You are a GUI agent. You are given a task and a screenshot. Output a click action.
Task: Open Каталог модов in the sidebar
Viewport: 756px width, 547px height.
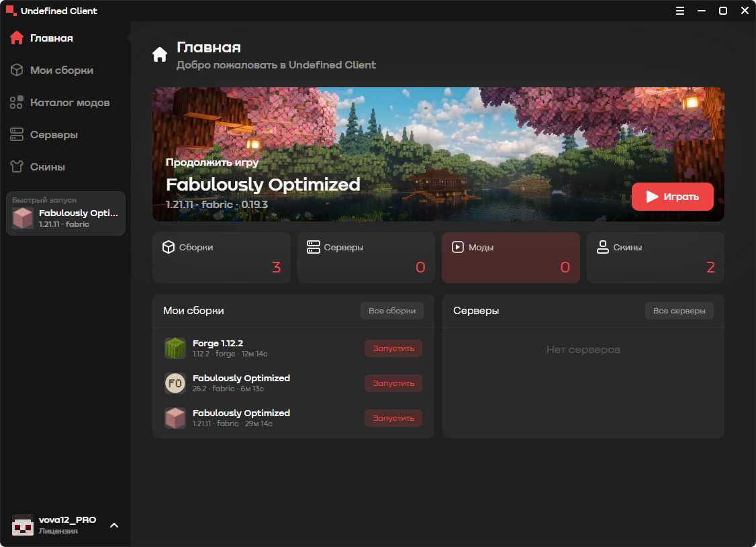66,102
